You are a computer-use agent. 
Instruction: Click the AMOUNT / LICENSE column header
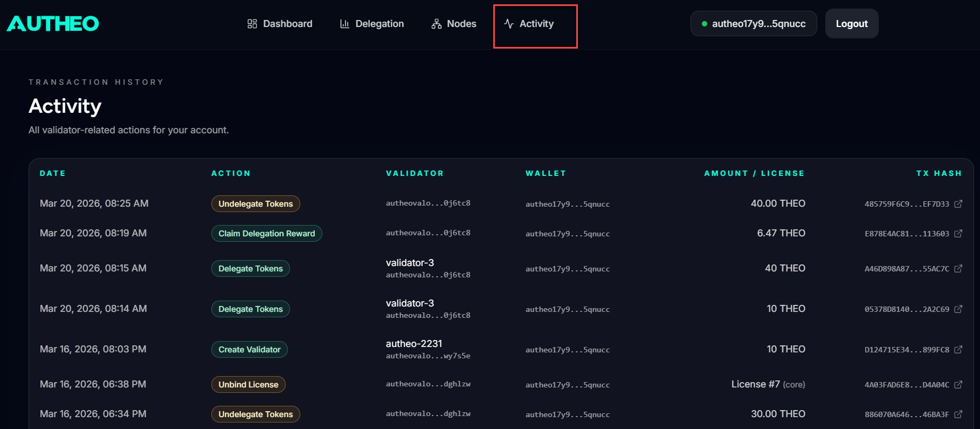click(x=754, y=173)
